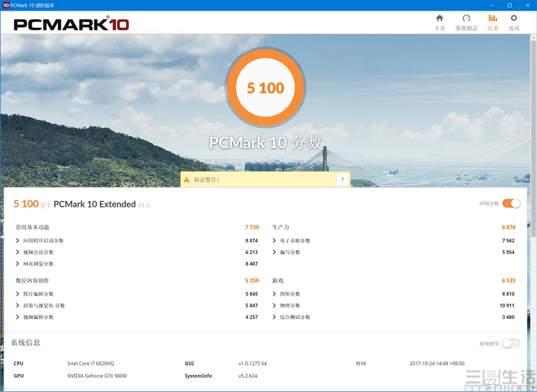Click the 6 535 gaming score
This screenshot has width=537, height=392.
tap(508, 280)
